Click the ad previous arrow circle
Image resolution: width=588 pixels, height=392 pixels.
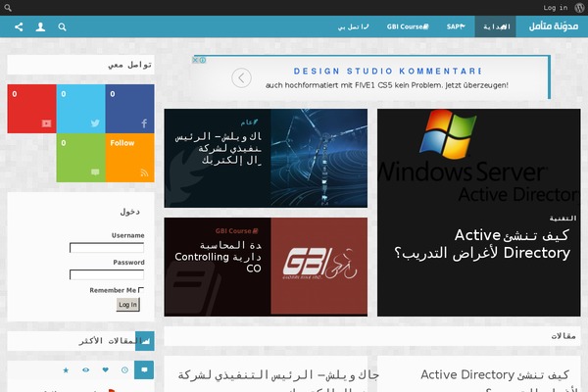click(x=241, y=78)
